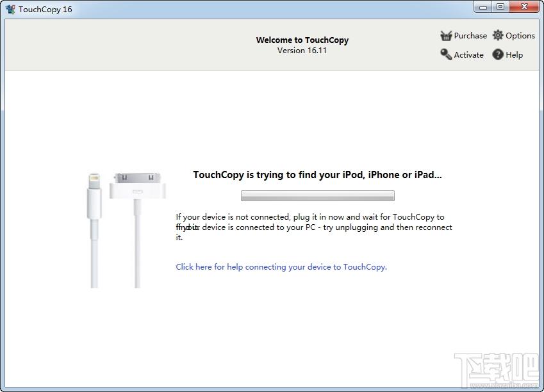The height and width of the screenshot is (392, 544).
Task: Click the Activate key icon
Action: [x=446, y=54]
